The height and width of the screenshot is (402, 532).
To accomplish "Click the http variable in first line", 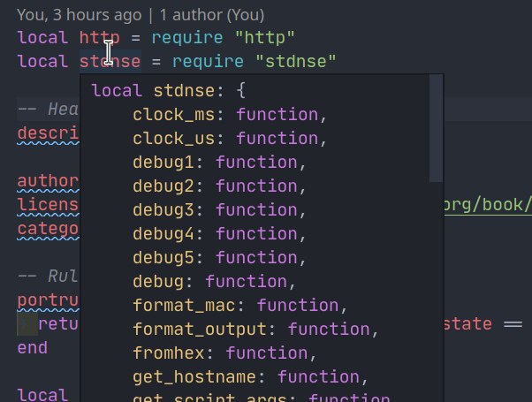I will [x=99, y=37].
